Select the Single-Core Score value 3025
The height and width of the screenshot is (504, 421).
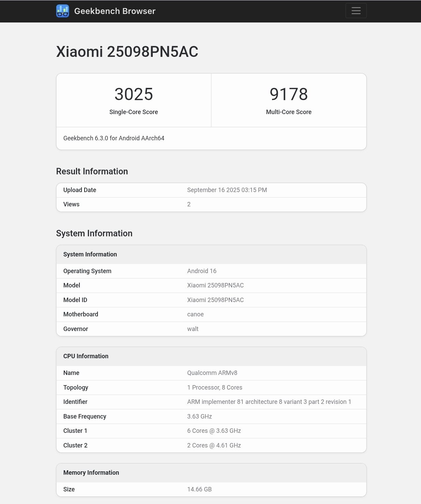134,94
